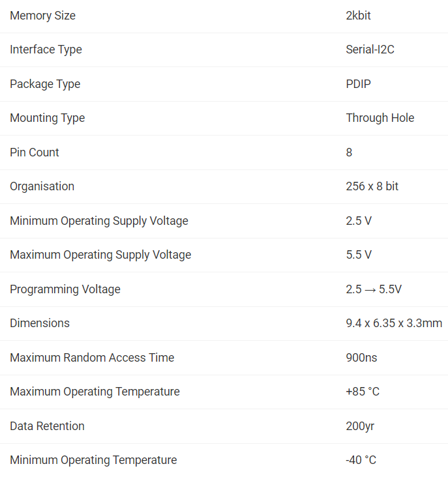Select the Data Retention label

point(47,426)
